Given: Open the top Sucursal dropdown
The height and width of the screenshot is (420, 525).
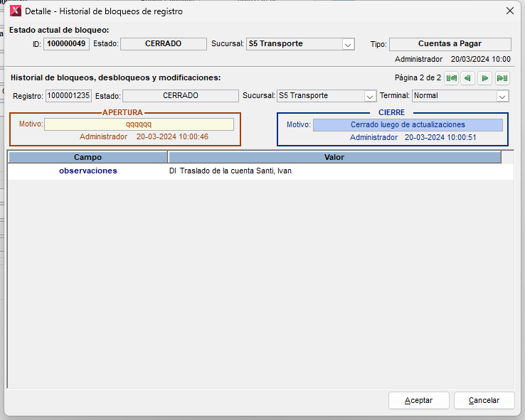Looking at the screenshot, I should (x=348, y=44).
